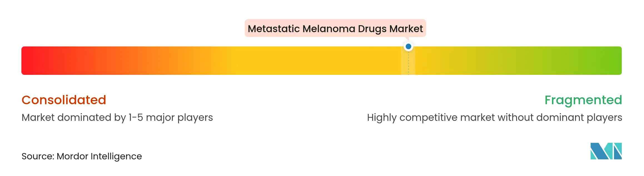The height and width of the screenshot is (176, 644).
Task: Click the word 'Melanoma' in the market label
Action: 329,29
